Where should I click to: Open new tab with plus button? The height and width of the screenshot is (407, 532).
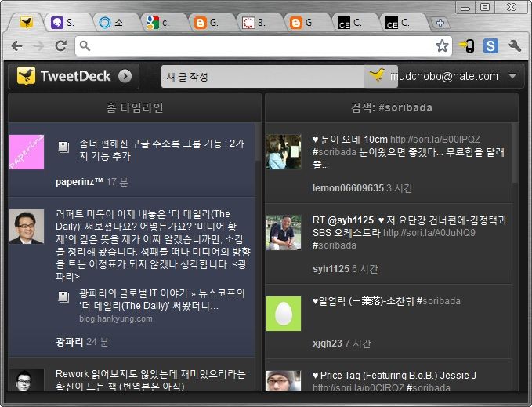point(440,23)
